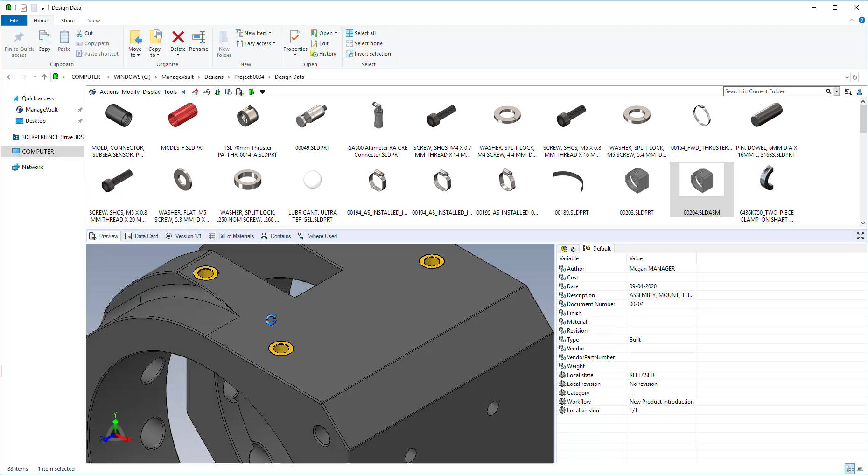Click the @ configuration tab in data card
Image resolution: width=868 pixels, height=475 pixels.
573,249
